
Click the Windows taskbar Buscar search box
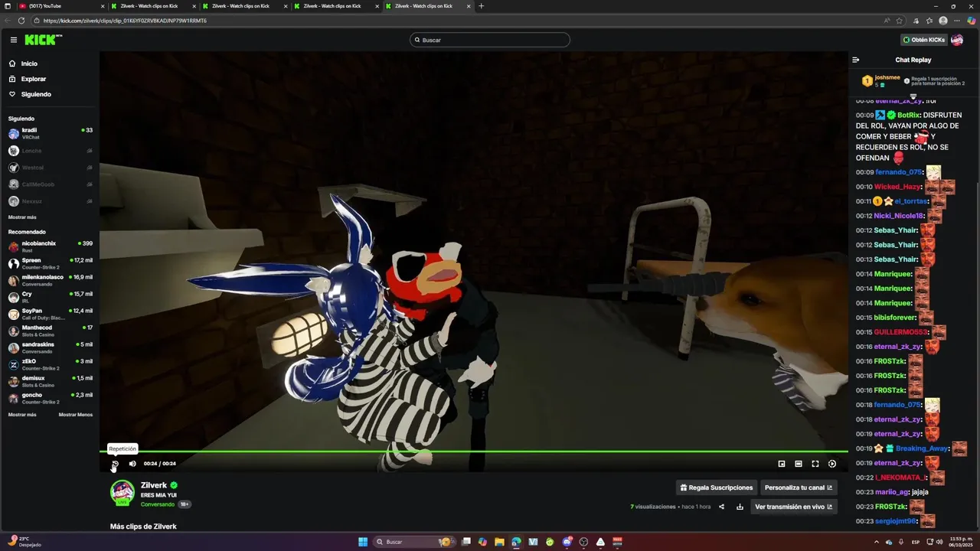coord(413,542)
